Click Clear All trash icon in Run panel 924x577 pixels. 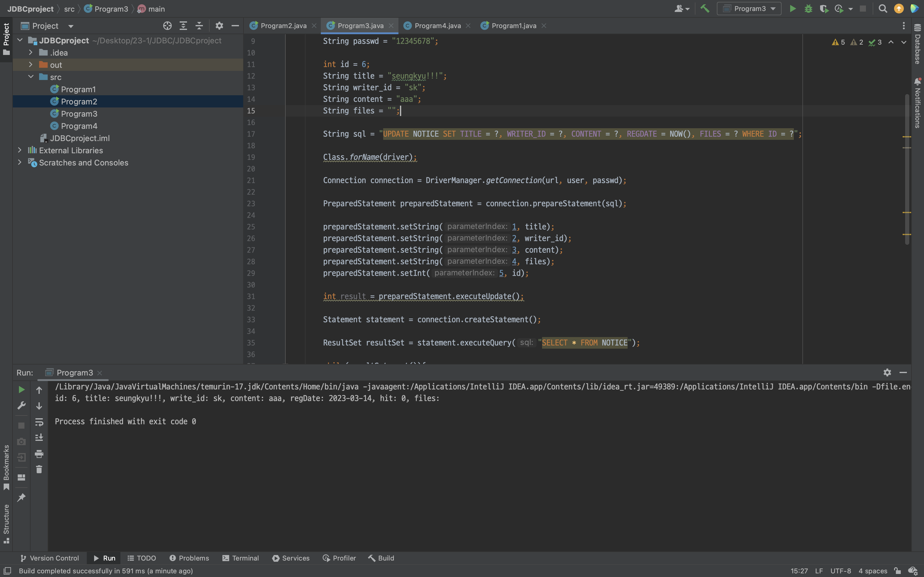(39, 470)
